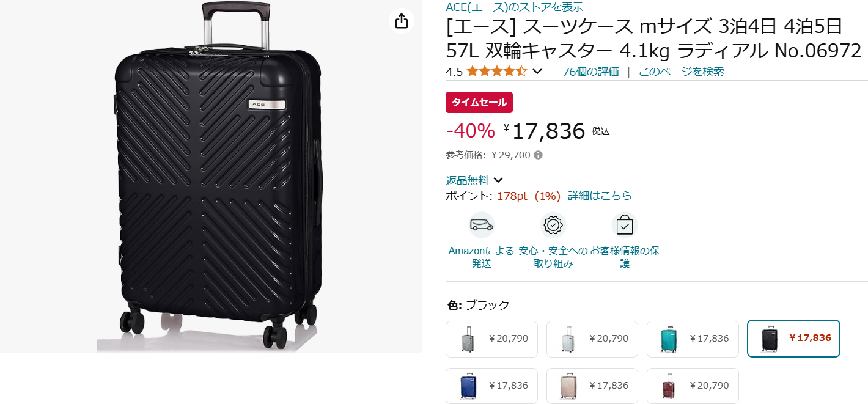Screen dimensions: 868x404
Task: Open the ACE(エース)のストアを表示 link
Action: pyautogui.click(x=513, y=7)
